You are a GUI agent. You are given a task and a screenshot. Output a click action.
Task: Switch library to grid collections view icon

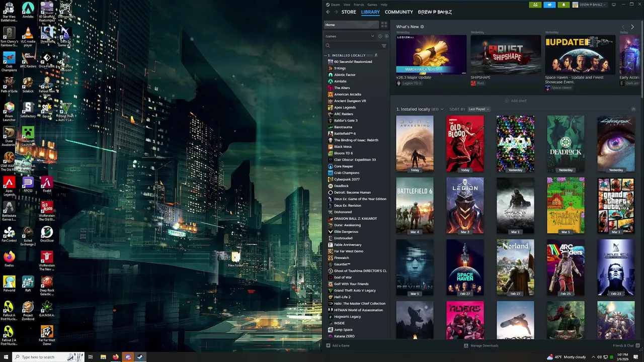[x=384, y=25]
